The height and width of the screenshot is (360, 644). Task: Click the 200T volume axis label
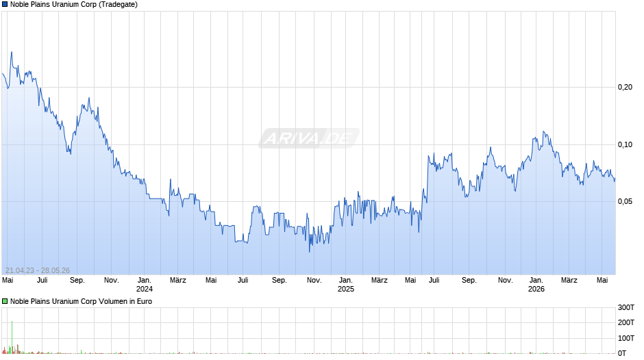point(626,322)
